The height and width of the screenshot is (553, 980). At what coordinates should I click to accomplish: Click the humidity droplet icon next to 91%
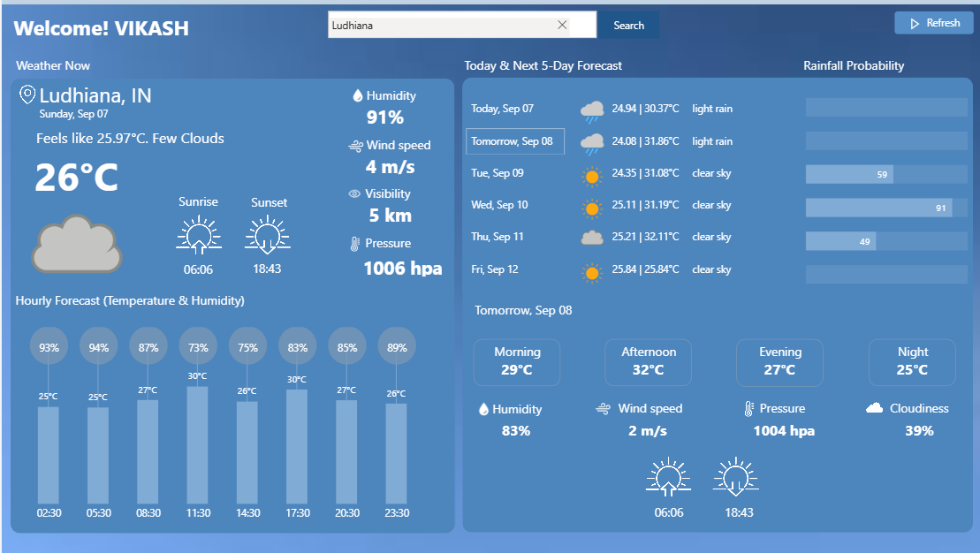click(x=357, y=95)
